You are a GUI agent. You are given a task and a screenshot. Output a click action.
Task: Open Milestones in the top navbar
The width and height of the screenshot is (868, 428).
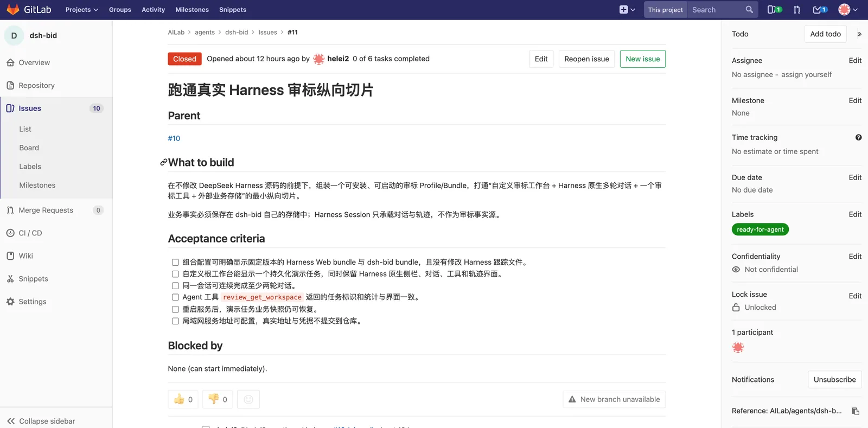(x=192, y=10)
